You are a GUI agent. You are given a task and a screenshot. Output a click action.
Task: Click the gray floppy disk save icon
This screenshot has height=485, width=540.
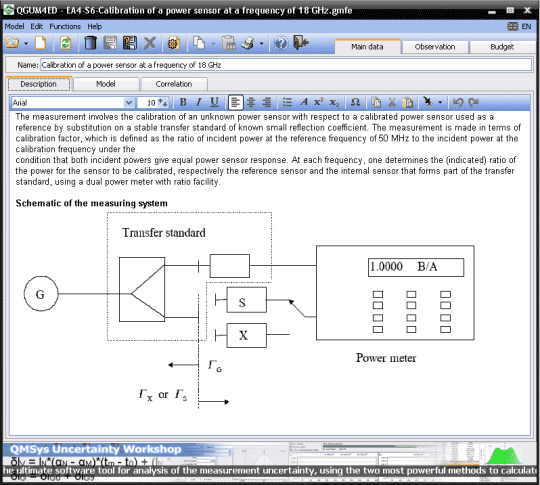tap(110, 43)
